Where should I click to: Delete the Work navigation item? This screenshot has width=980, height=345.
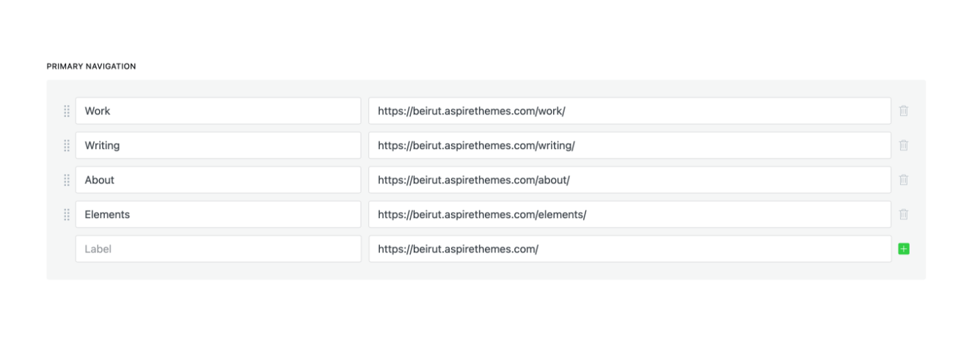tap(904, 111)
